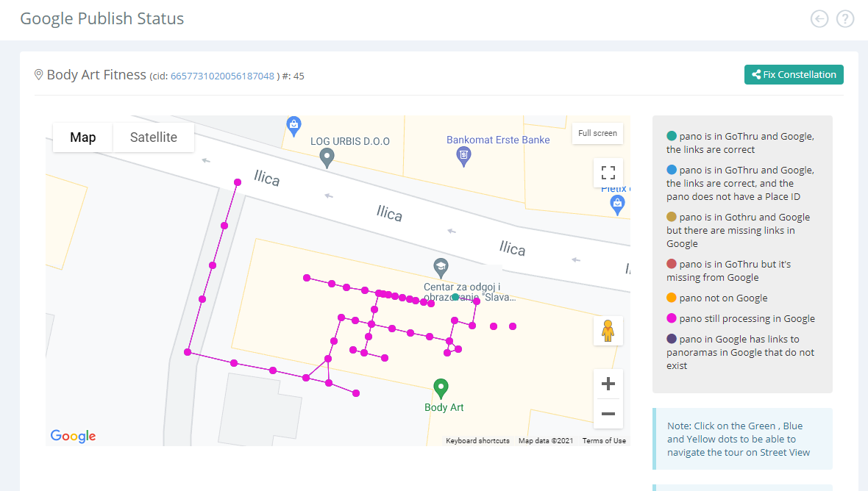This screenshot has height=491, width=868.
Task: Toggle fullscreen map view icon
Action: (x=608, y=173)
